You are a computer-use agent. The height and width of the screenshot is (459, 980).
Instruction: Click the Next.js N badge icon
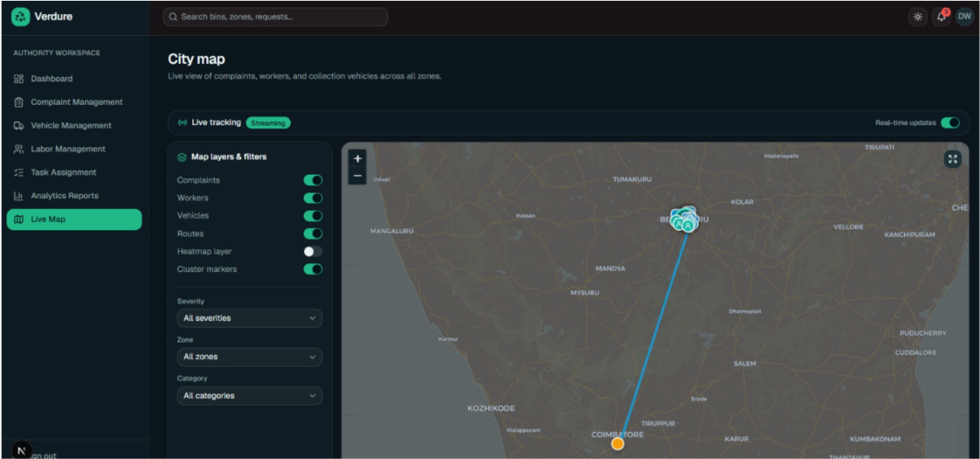(x=21, y=449)
